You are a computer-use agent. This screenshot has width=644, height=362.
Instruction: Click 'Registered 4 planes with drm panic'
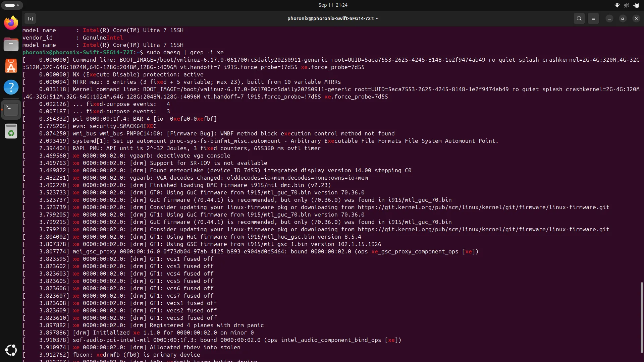[207, 325]
